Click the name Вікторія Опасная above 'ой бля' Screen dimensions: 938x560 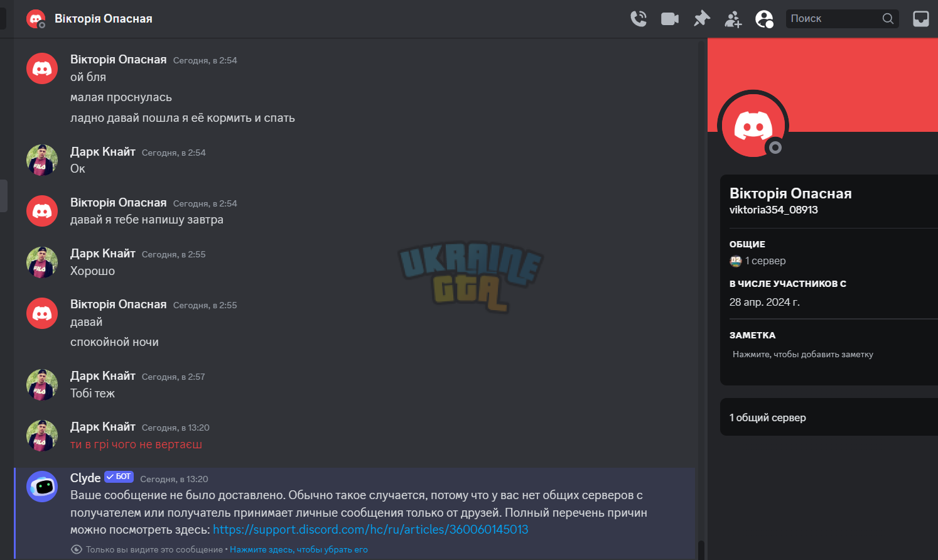tap(119, 59)
